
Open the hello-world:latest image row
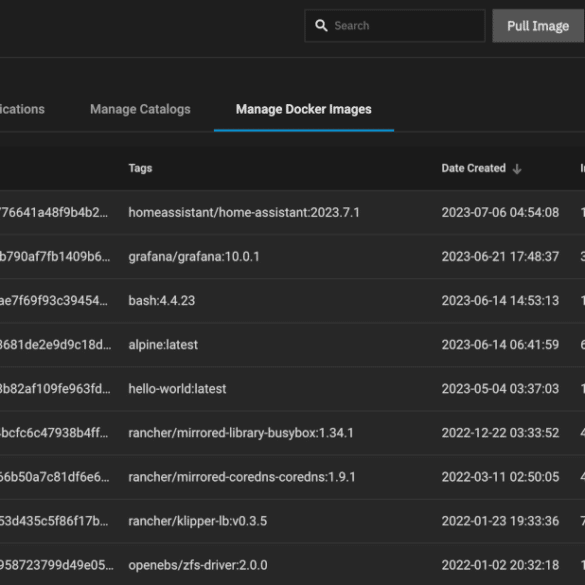[x=292, y=388]
